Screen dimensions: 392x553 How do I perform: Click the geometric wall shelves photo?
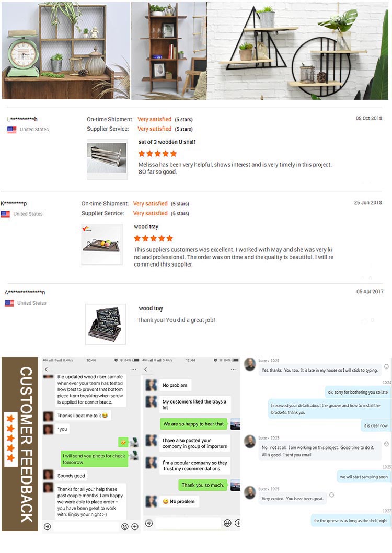tap(297, 50)
